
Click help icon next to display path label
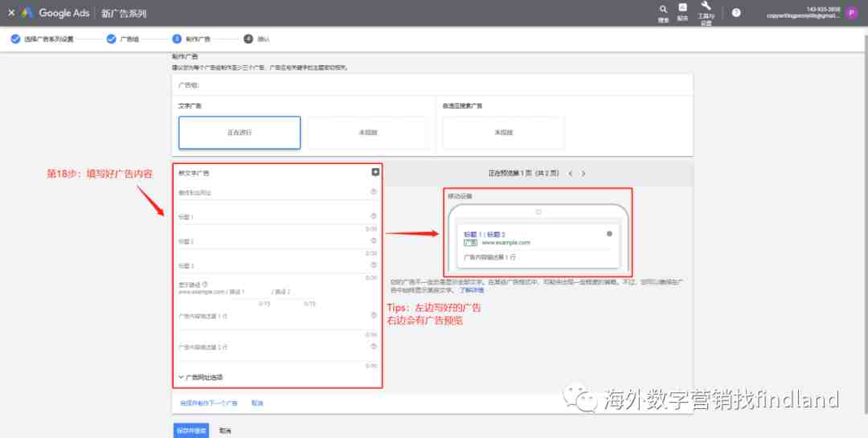click(206, 284)
